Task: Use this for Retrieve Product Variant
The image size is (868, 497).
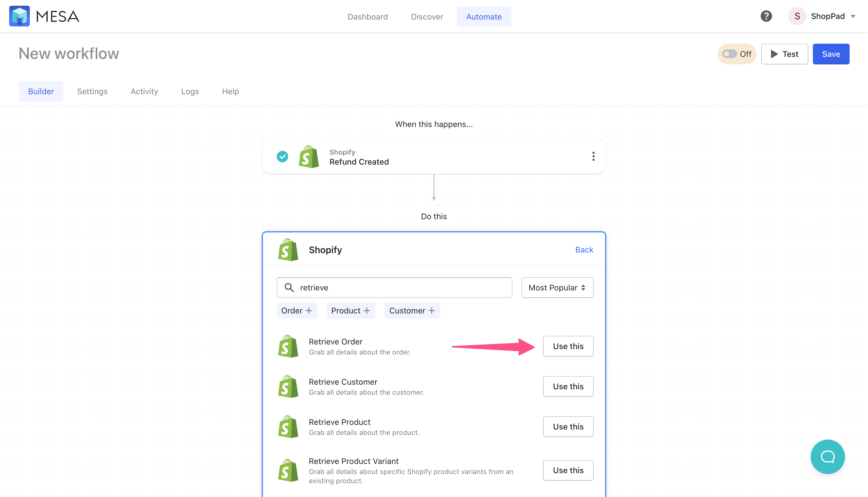Action: pos(568,470)
